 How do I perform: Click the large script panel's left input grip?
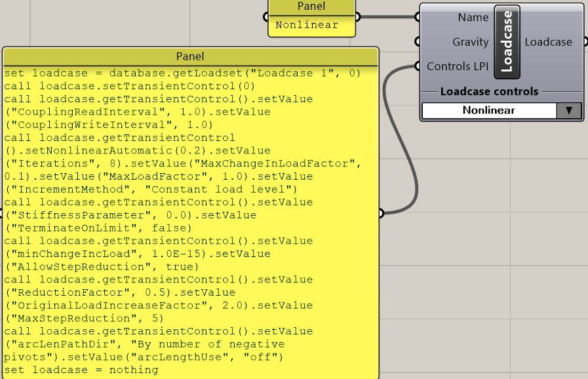(3, 213)
